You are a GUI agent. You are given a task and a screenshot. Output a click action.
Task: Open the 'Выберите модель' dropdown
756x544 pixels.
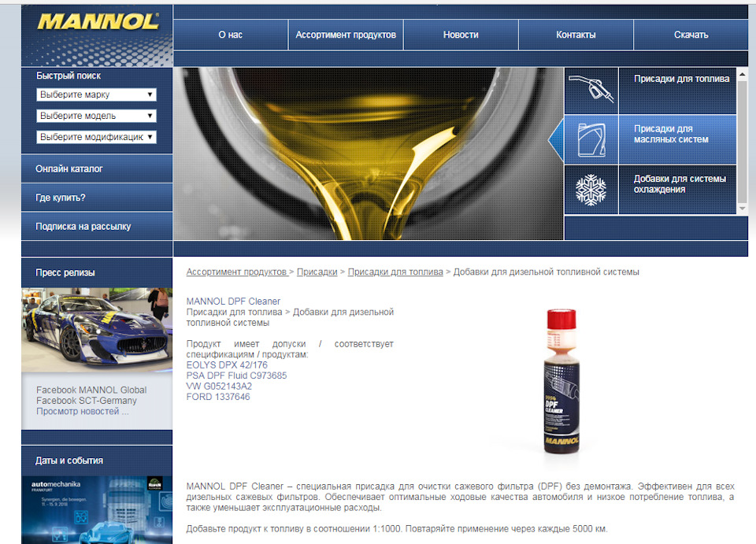tap(96, 116)
